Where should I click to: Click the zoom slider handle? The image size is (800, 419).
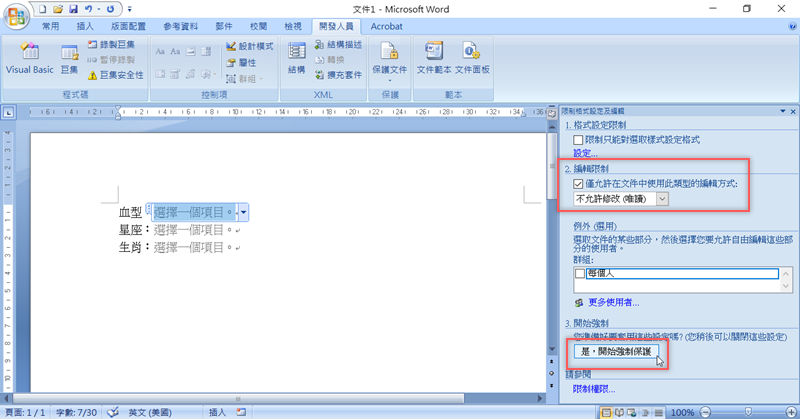tap(748, 411)
